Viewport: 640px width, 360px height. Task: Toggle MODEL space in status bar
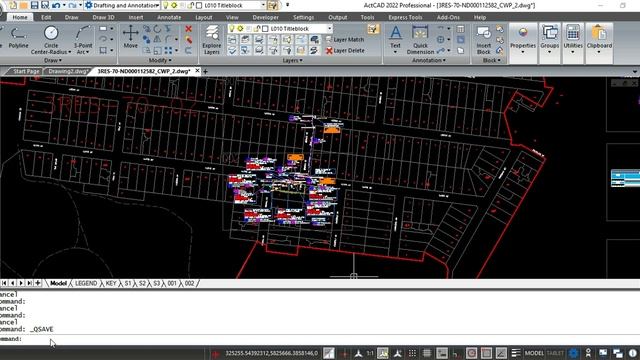534,353
